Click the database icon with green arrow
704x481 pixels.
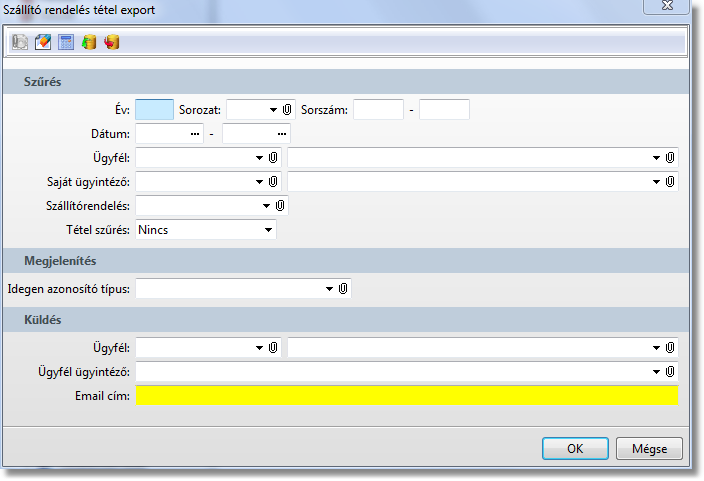click(x=89, y=42)
